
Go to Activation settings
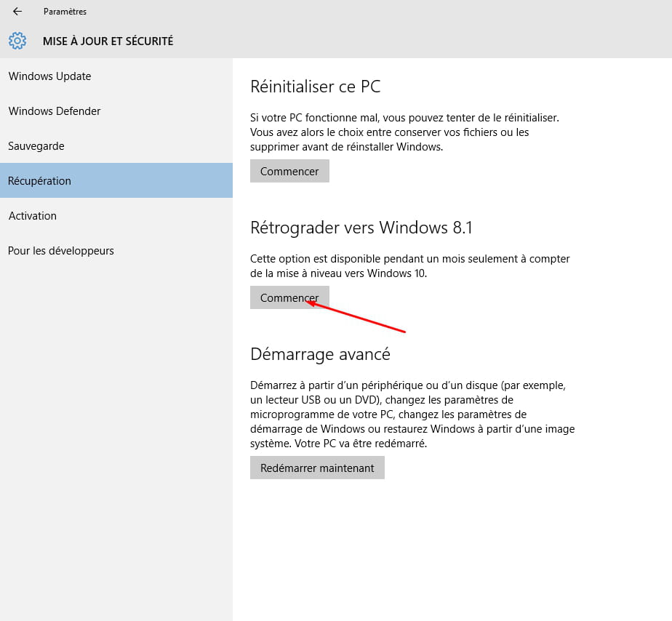[x=116, y=215]
